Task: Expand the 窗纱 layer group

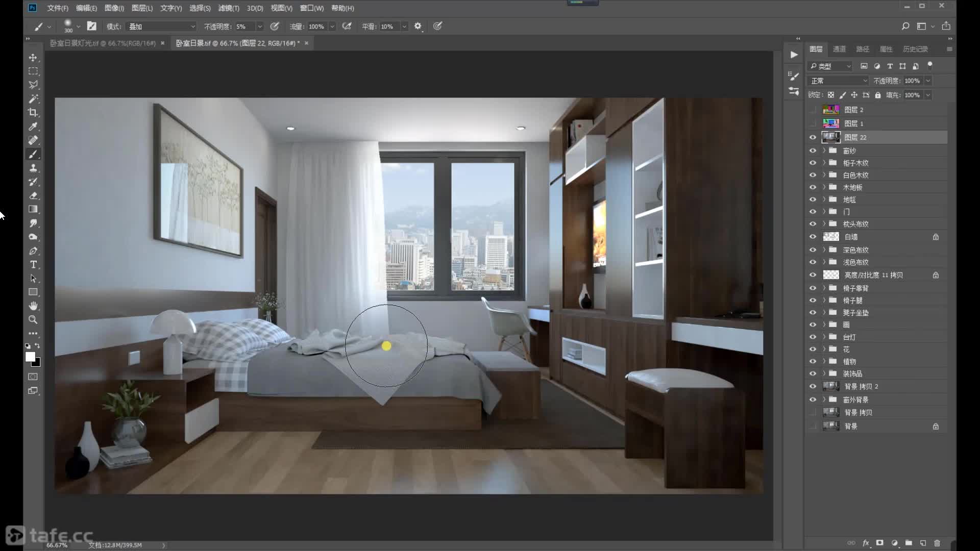Action: coord(824,151)
